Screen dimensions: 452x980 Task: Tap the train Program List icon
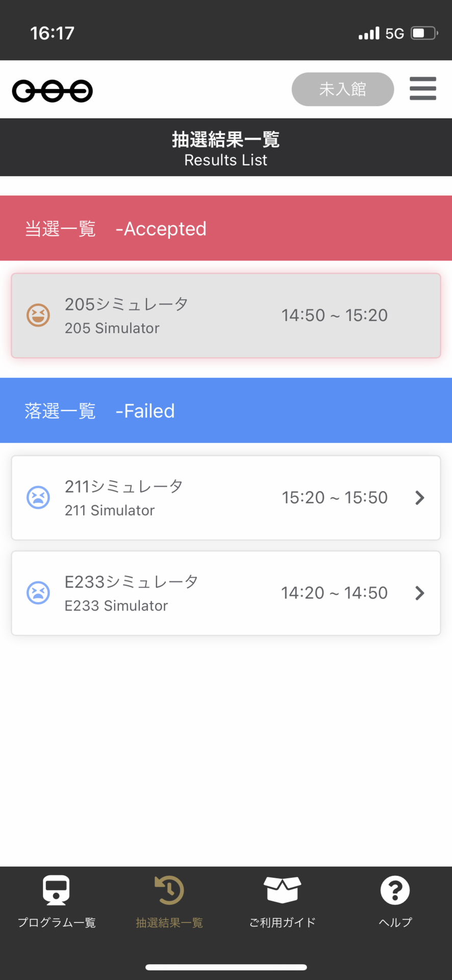tap(56, 890)
